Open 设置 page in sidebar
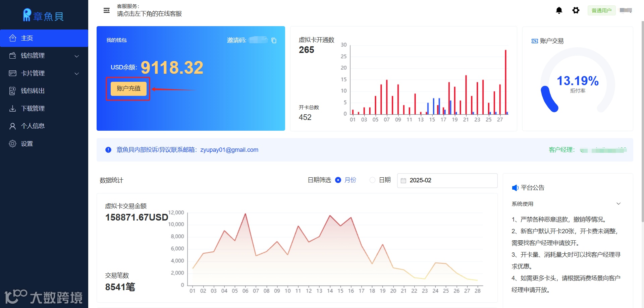Image resolution: width=644 pixels, height=308 pixels. tap(44, 143)
